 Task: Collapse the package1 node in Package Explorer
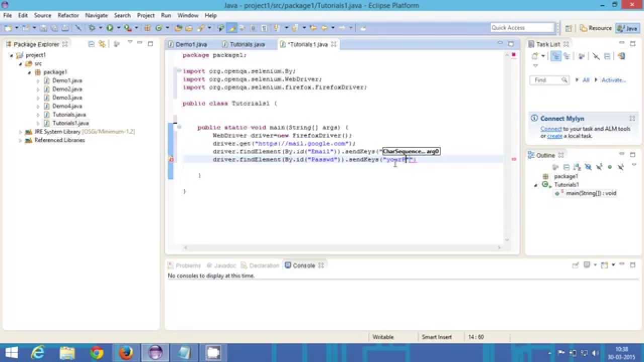[x=30, y=72]
